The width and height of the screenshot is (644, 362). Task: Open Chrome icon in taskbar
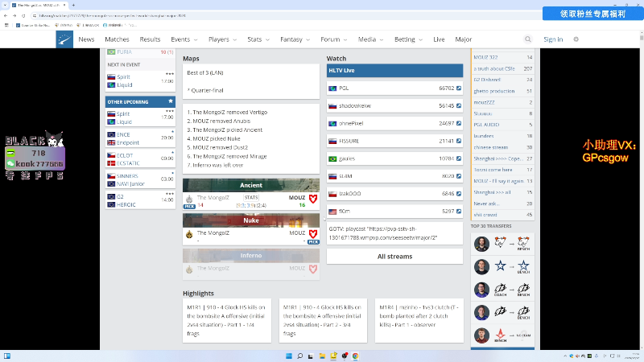(355, 356)
